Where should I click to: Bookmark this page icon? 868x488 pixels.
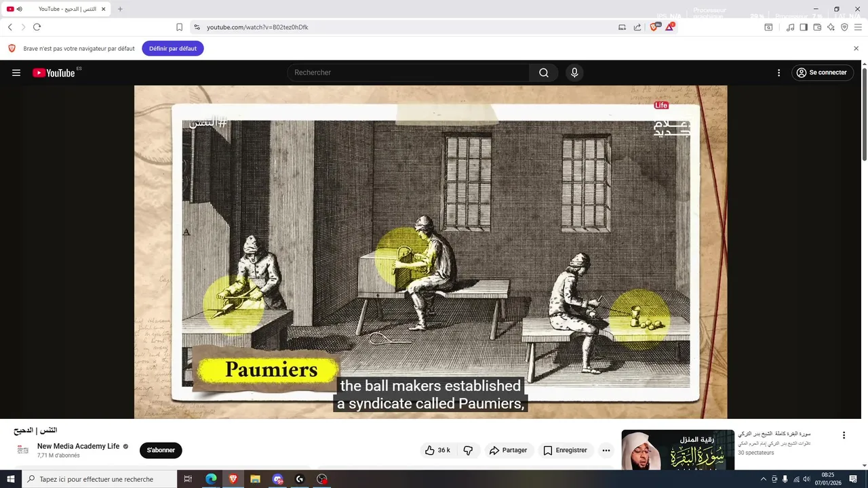click(x=179, y=27)
